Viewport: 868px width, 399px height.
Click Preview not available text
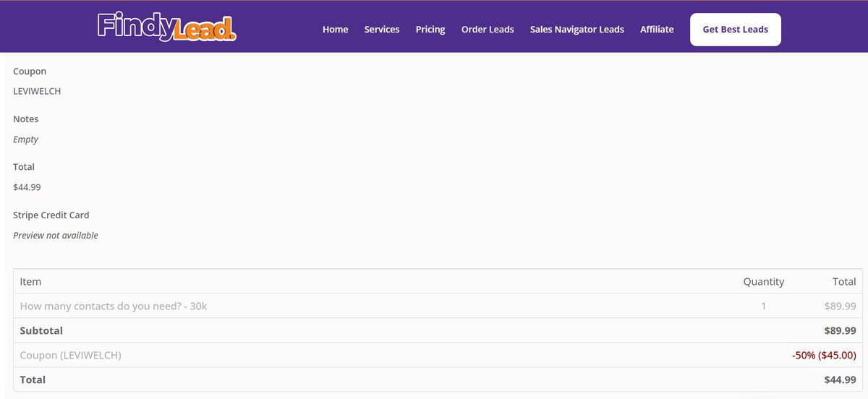pos(56,236)
